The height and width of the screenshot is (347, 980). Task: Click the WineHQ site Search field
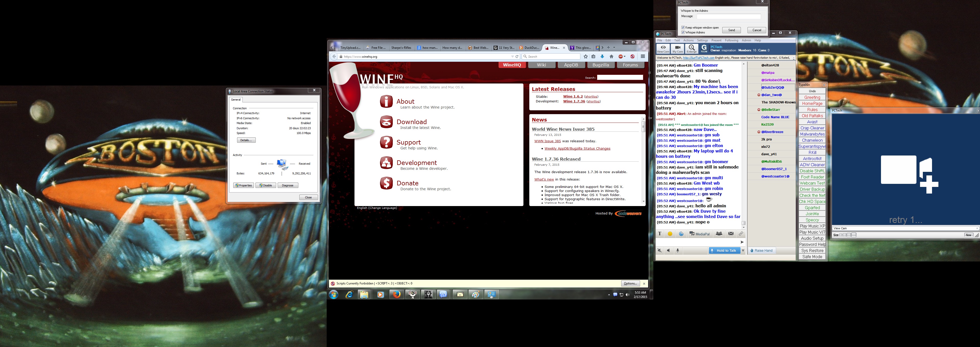(x=620, y=77)
